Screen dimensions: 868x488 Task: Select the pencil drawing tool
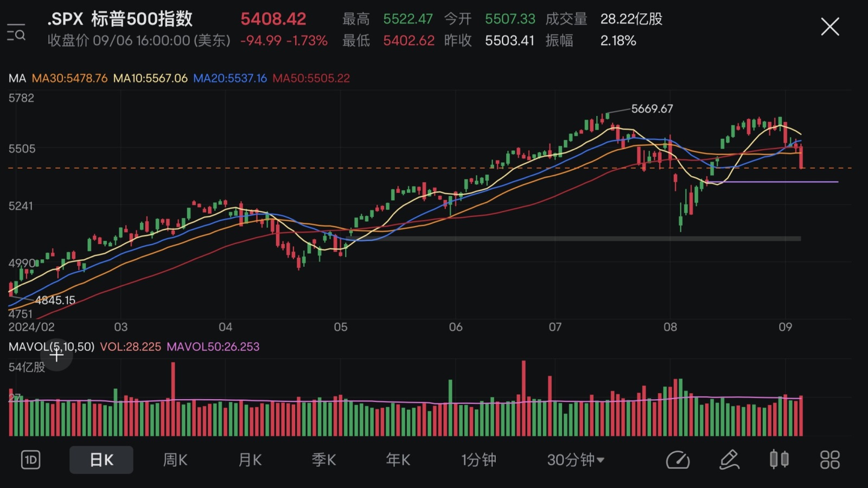pos(730,460)
